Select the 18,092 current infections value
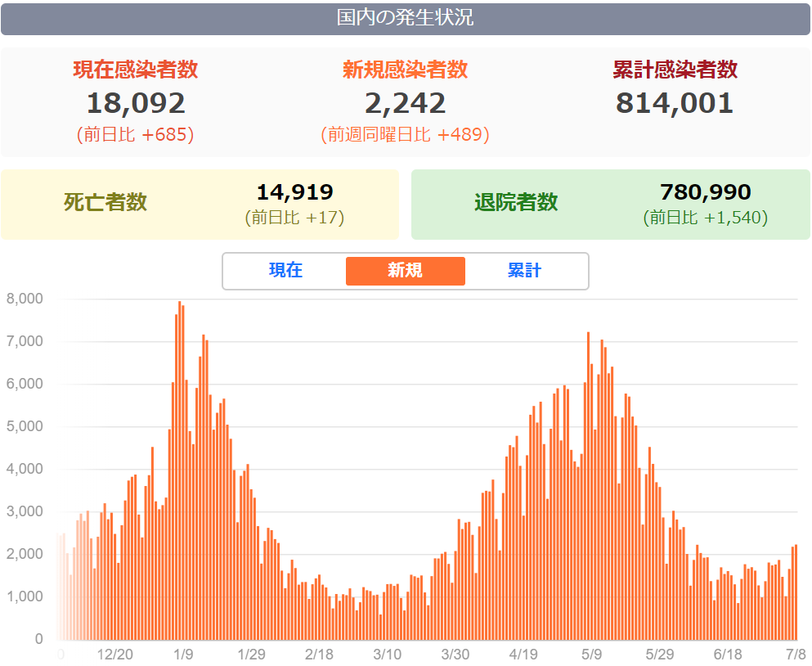Image resolution: width=812 pixels, height=666 pixels. [x=136, y=103]
